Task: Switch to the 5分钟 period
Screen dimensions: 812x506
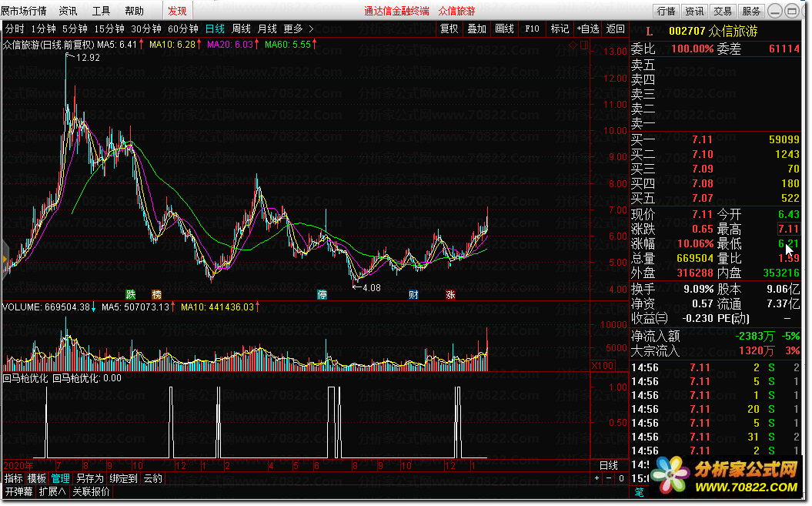Action: [75, 29]
